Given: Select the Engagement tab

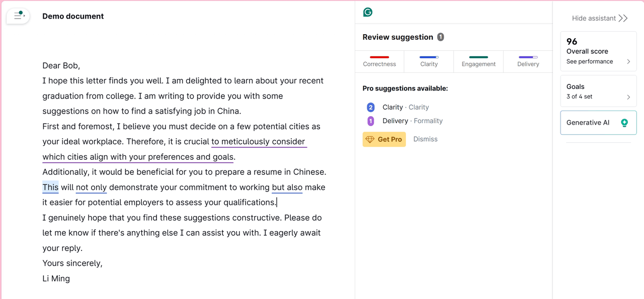Looking at the screenshot, I should pos(478,61).
